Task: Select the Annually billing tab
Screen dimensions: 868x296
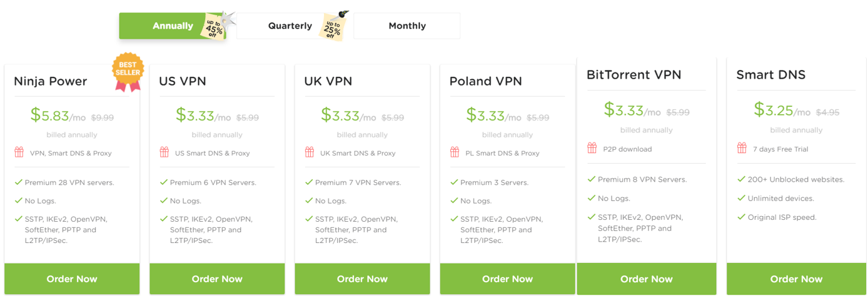Action: click(173, 26)
